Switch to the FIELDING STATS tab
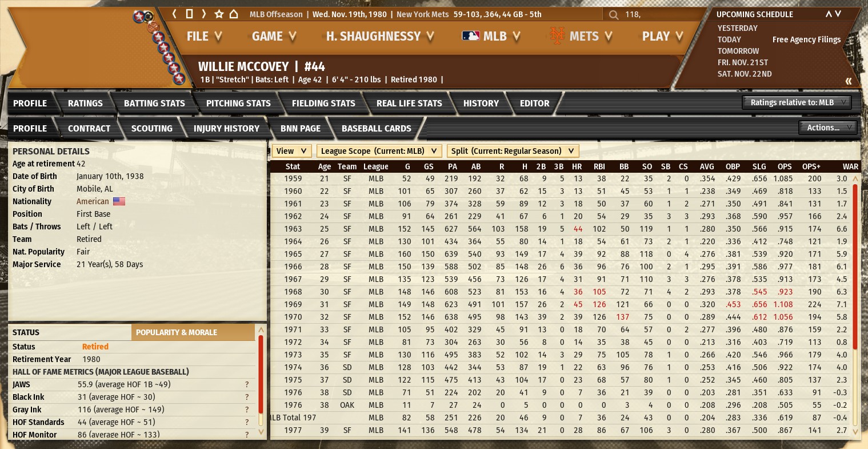Screen dimensions: 868x449 tap(323, 104)
